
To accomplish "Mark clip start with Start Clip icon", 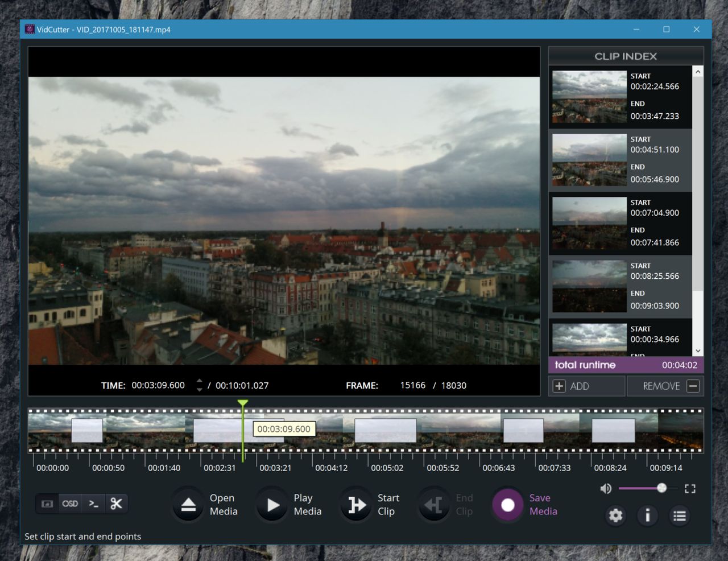I will point(357,505).
